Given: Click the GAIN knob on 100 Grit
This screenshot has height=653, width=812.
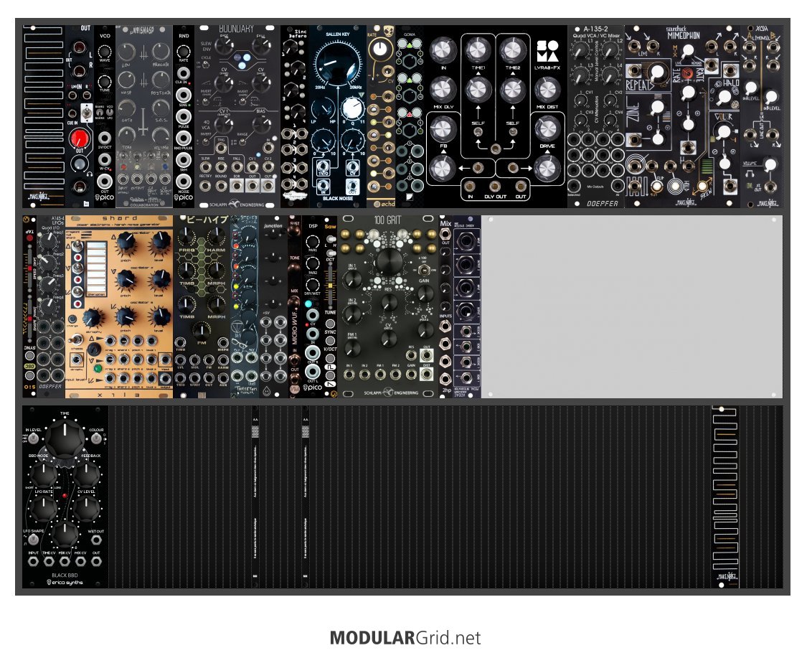Looking at the screenshot, I should coord(424,294).
